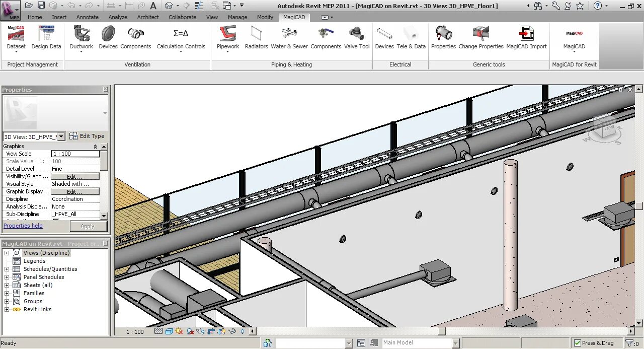The width and height of the screenshot is (644, 349).
Task: Expand the Views (Discipline) tree node
Action: coord(7,253)
